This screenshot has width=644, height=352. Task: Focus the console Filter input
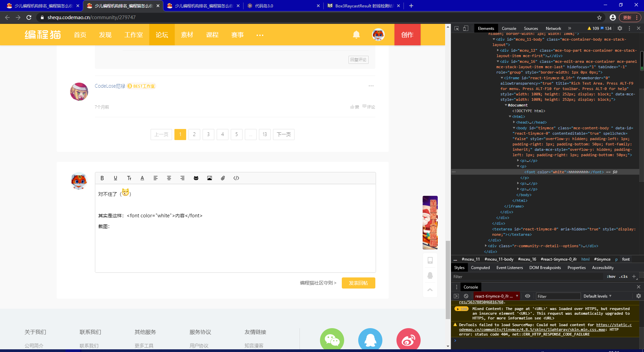pos(558,296)
